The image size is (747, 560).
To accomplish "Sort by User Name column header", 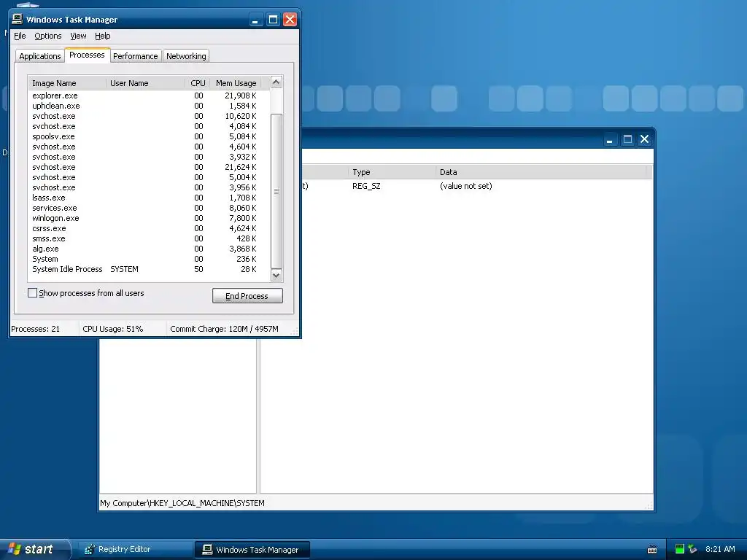I will coord(145,83).
